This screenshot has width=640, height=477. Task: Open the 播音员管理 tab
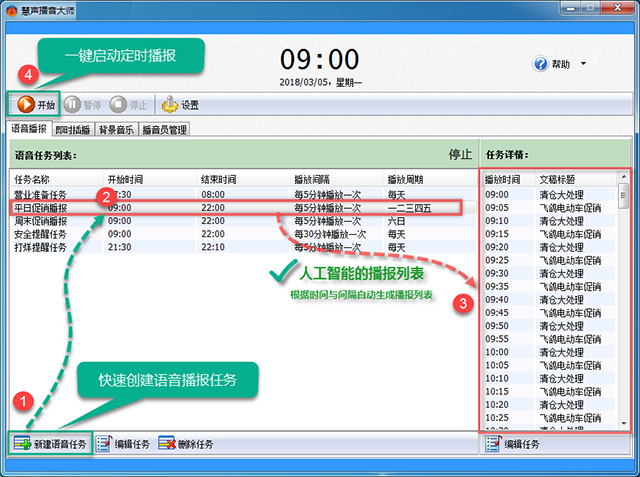164,130
